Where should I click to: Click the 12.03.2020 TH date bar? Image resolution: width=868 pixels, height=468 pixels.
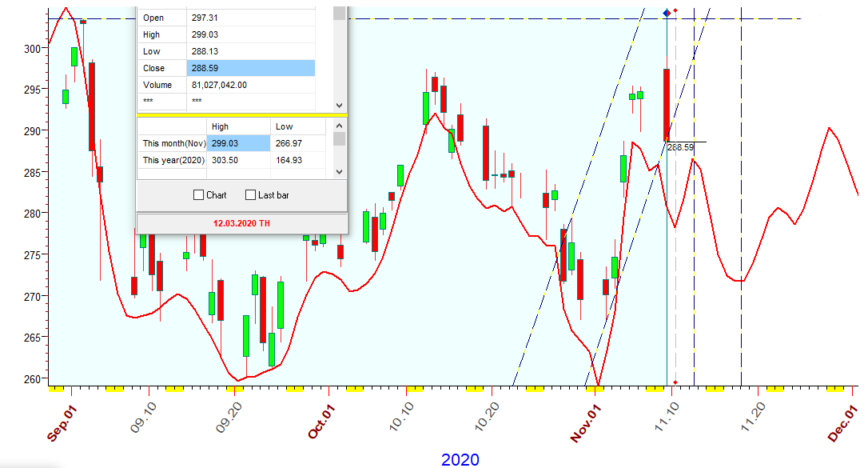[x=242, y=223]
